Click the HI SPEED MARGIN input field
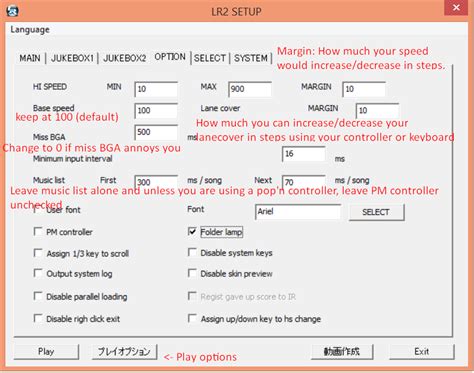 364,89
